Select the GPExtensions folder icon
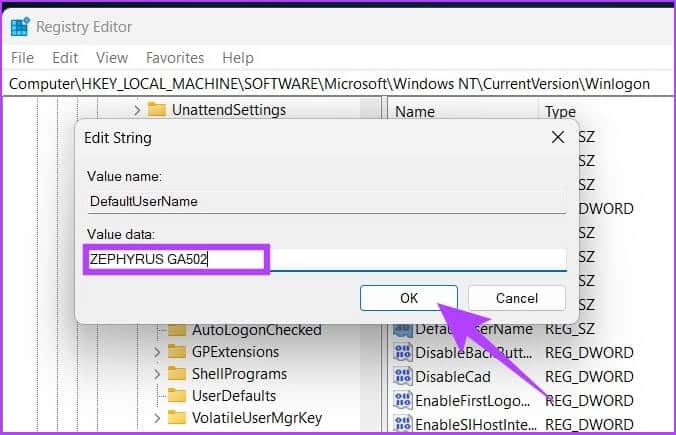Viewport: 676px width, 435px height. (x=177, y=352)
